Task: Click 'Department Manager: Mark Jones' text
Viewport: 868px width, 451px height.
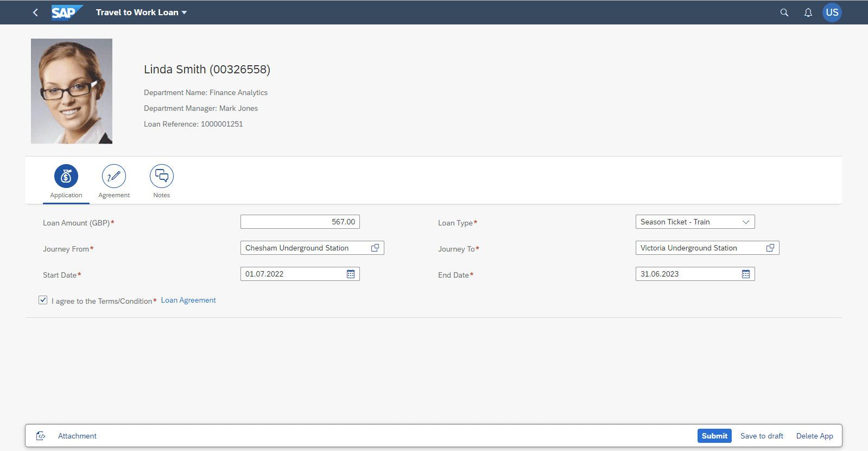Action: click(x=201, y=108)
